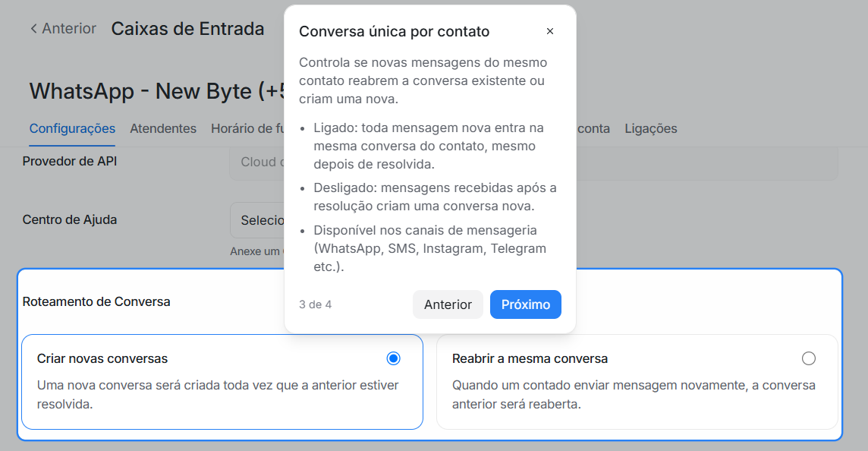
Task: Select the Reabrir a mesma conversa radio
Action: point(809,358)
